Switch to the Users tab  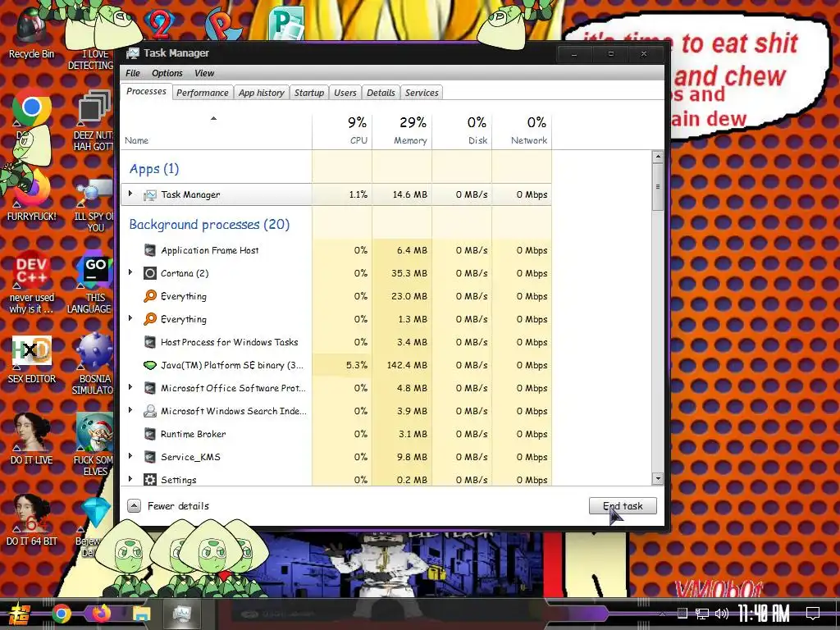345,93
